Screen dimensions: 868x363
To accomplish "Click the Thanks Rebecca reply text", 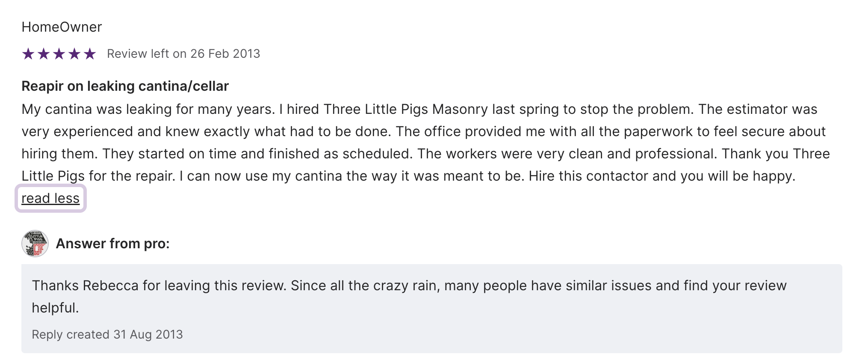I will point(158,286).
